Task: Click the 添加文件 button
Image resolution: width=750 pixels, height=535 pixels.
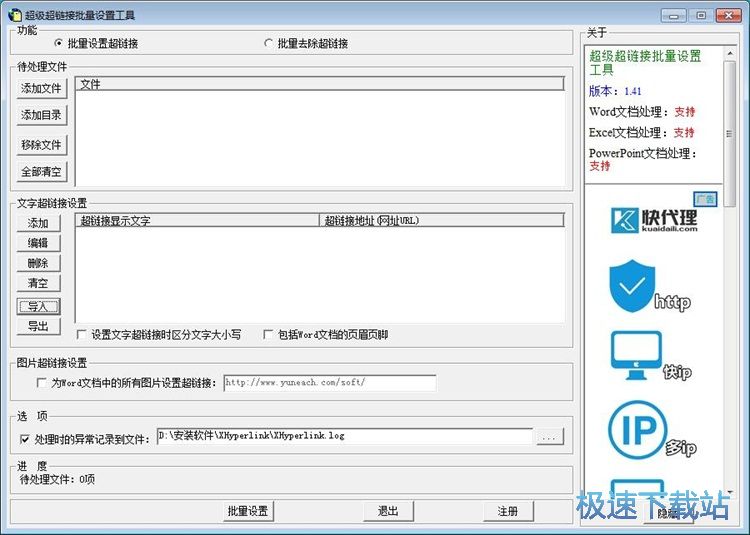Action: [42, 88]
